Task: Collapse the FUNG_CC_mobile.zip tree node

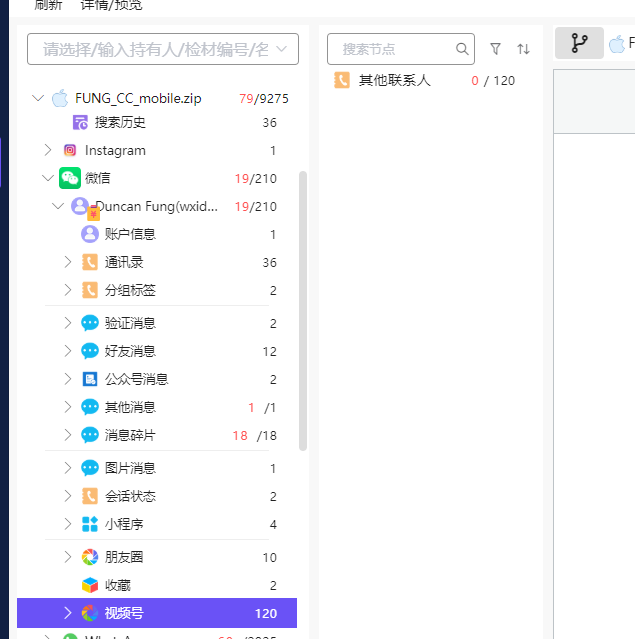Action: coord(38,98)
